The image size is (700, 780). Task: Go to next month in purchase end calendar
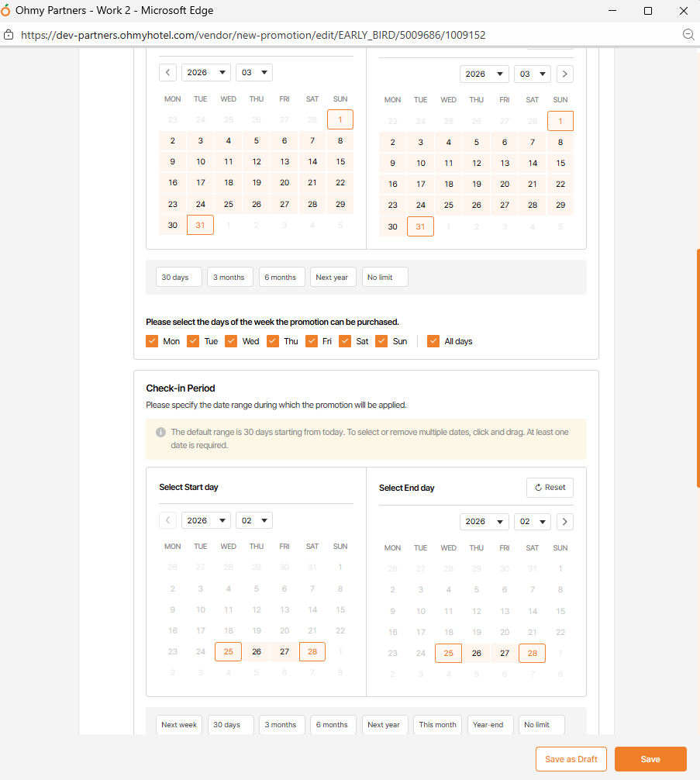[565, 74]
